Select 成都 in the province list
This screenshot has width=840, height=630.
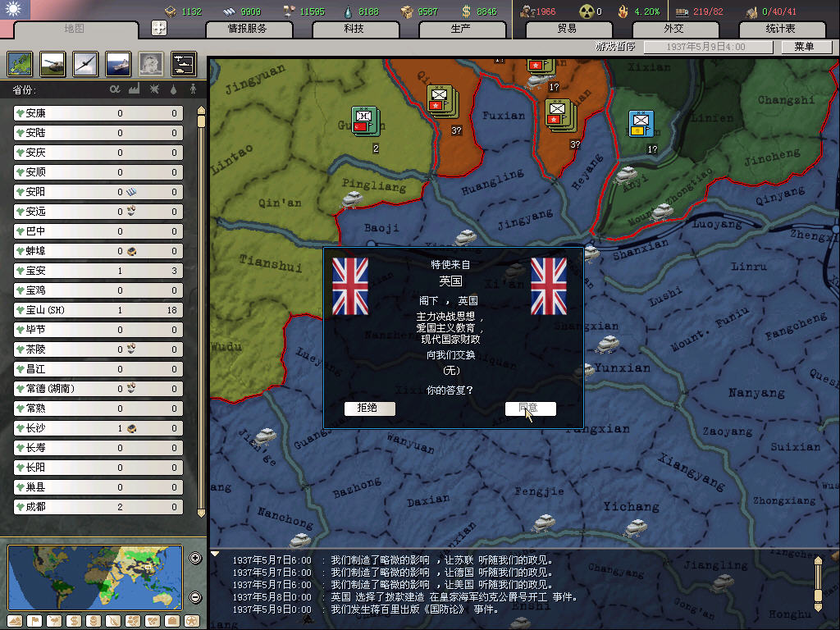coord(98,507)
